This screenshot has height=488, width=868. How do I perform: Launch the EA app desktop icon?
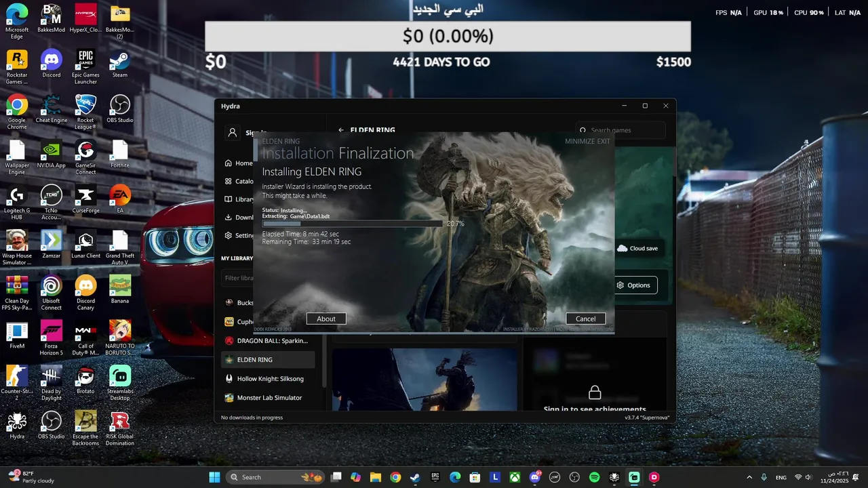coord(120,199)
